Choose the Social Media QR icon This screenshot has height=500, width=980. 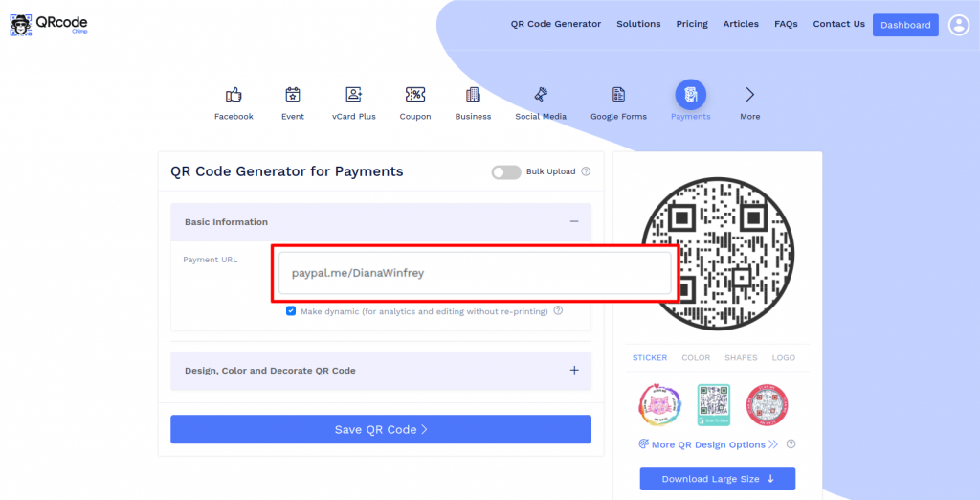click(541, 95)
